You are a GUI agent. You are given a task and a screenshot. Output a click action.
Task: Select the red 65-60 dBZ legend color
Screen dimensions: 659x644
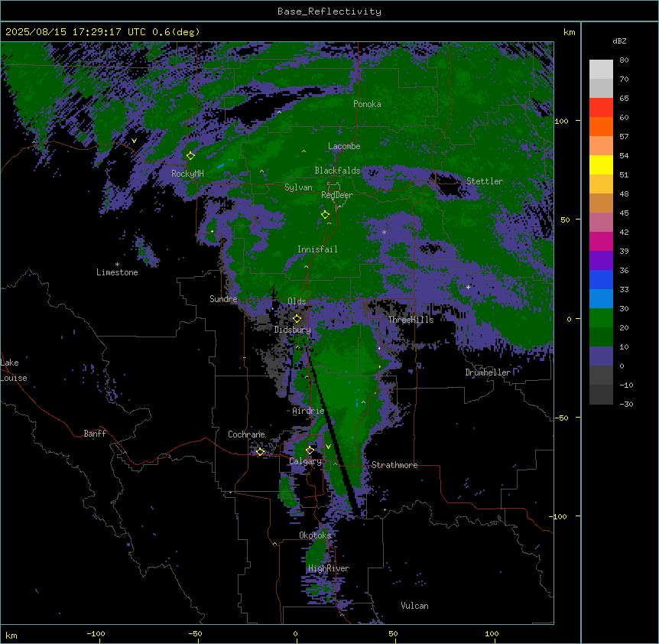click(601, 107)
